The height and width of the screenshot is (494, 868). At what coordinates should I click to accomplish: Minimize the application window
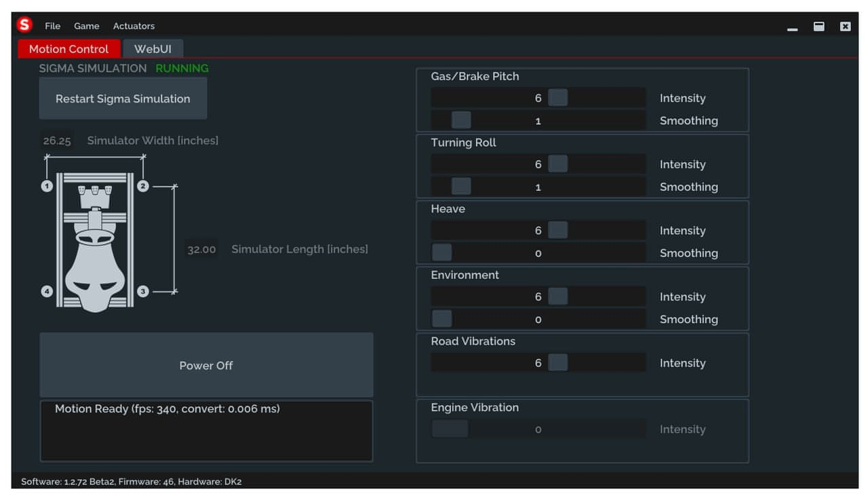[792, 27]
